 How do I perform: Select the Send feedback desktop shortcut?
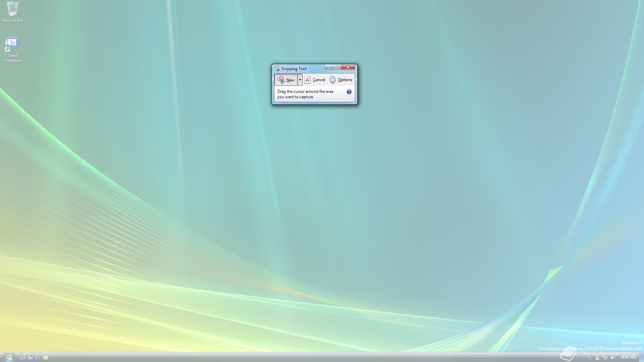click(x=12, y=50)
